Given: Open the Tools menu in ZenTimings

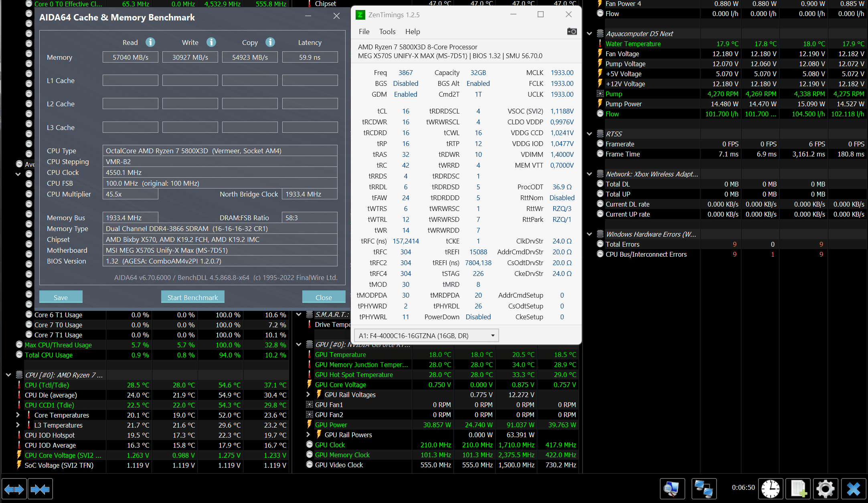Looking at the screenshot, I should pyautogui.click(x=387, y=32).
